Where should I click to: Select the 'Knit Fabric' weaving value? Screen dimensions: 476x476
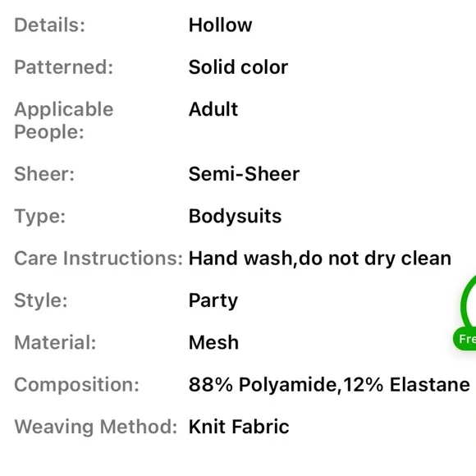tap(239, 427)
